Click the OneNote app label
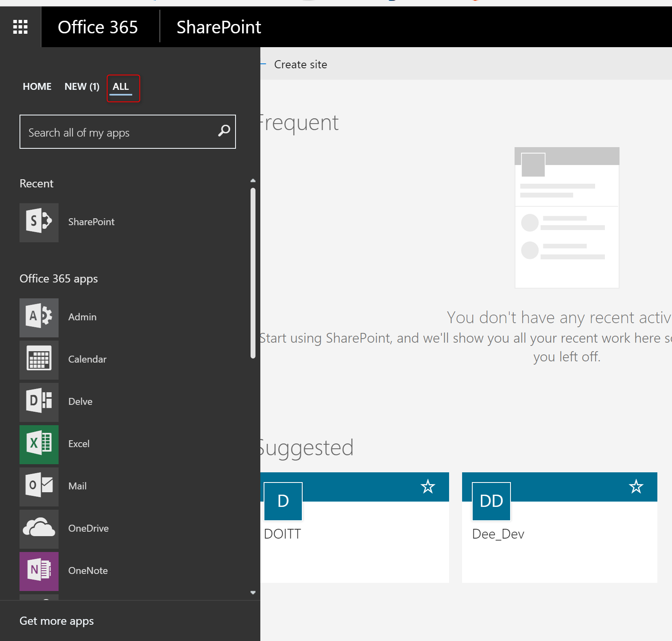 point(88,571)
